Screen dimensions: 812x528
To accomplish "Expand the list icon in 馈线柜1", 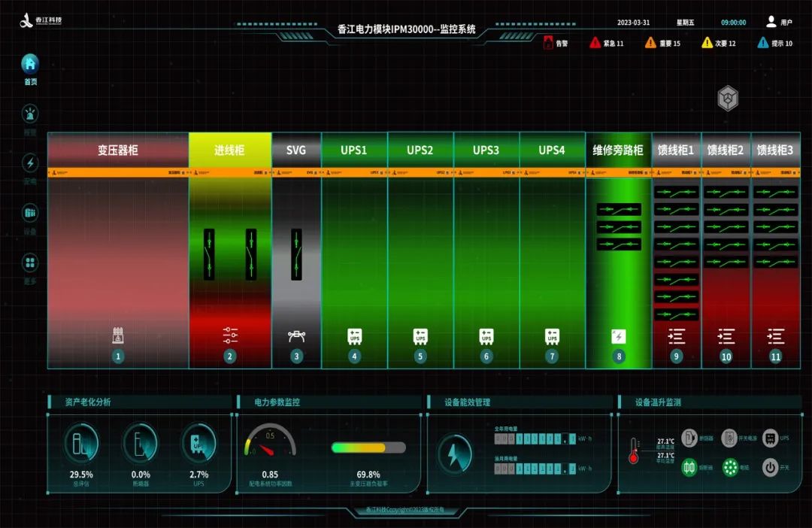I will pyautogui.click(x=676, y=336).
